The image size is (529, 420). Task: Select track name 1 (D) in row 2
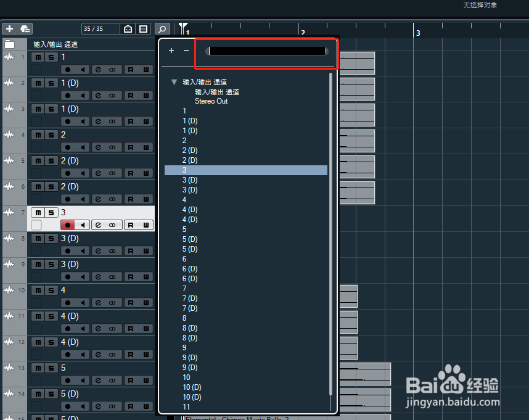[70, 83]
